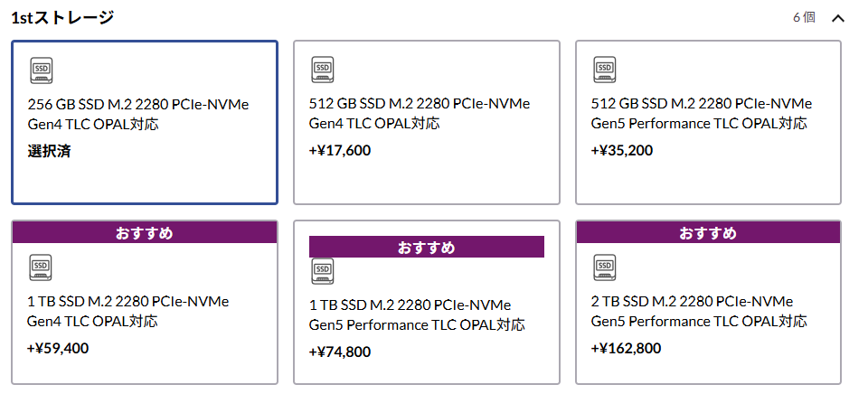Click SSD icon on 1 TB Gen4 card

pyautogui.click(x=42, y=267)
